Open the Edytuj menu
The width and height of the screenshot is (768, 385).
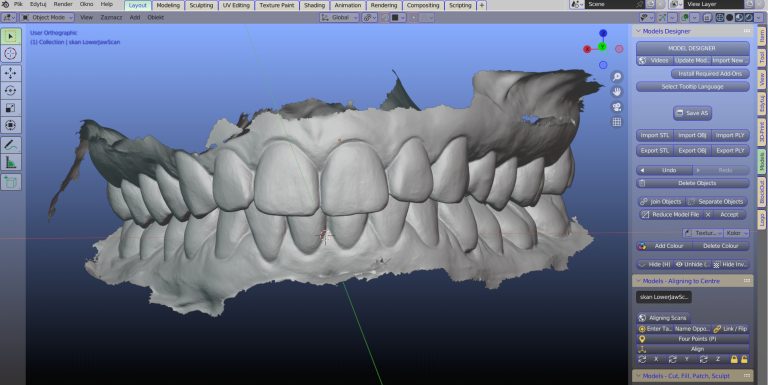pyautogui.click(x=38, y=4)
